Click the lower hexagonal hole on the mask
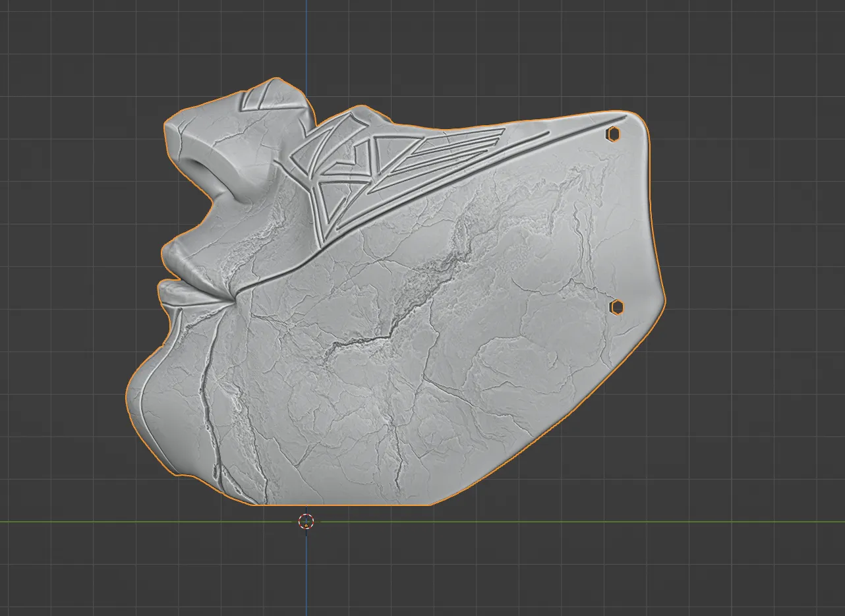845x616 pixels. click(x=616, y=307)
